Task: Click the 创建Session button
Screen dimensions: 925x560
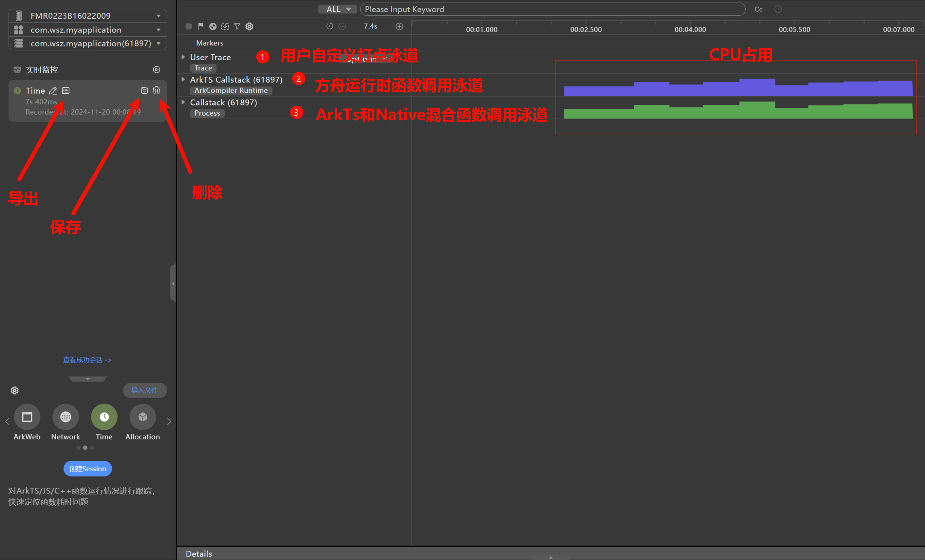Action: [x=88, y=469]
